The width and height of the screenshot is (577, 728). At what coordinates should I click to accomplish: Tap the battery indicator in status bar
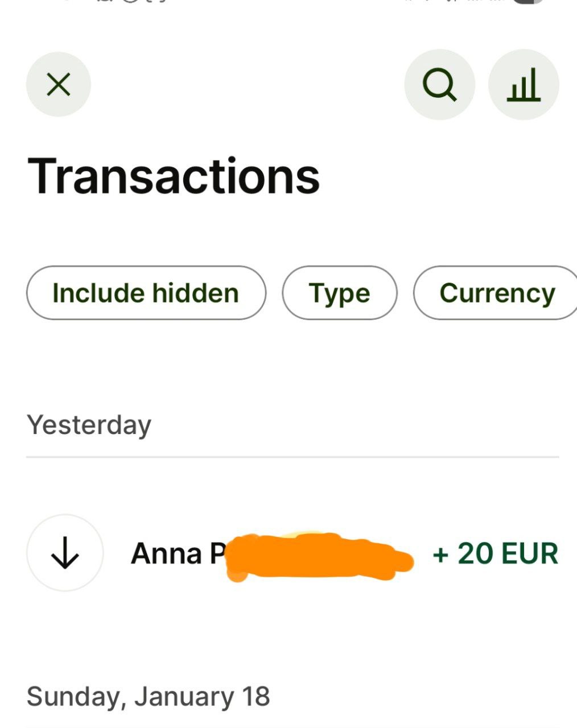tap(529, 2)
